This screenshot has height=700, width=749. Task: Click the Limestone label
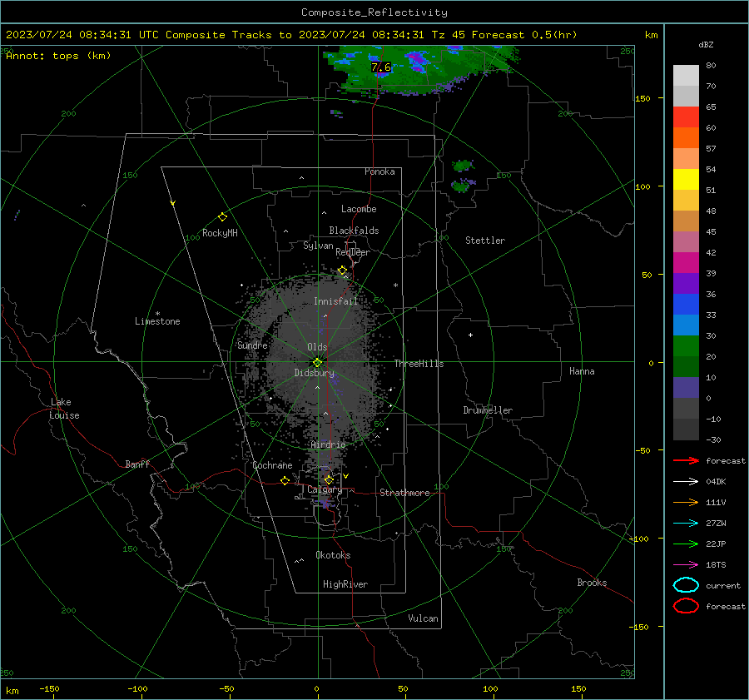coord(157,321)
